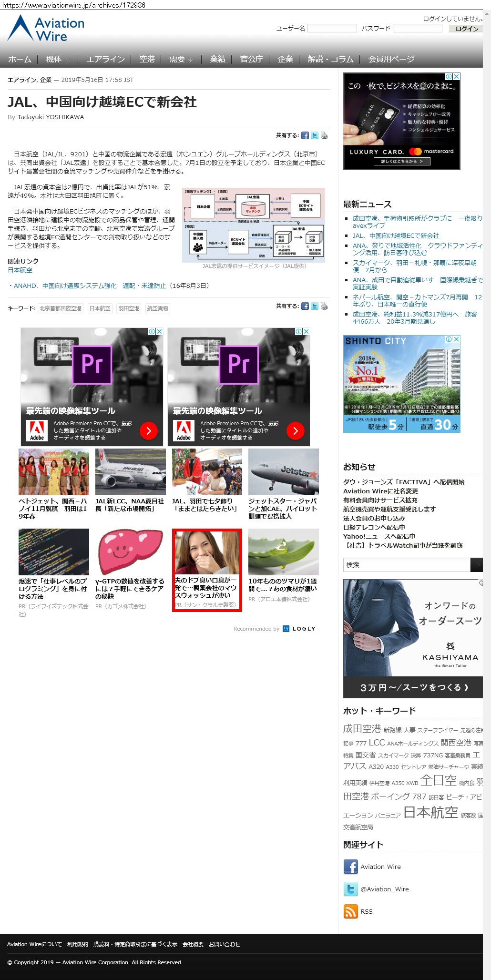This screenshot has width=491, height=980.
Task: Click 成田空港 hot keyword
Action: coord(362,728)
